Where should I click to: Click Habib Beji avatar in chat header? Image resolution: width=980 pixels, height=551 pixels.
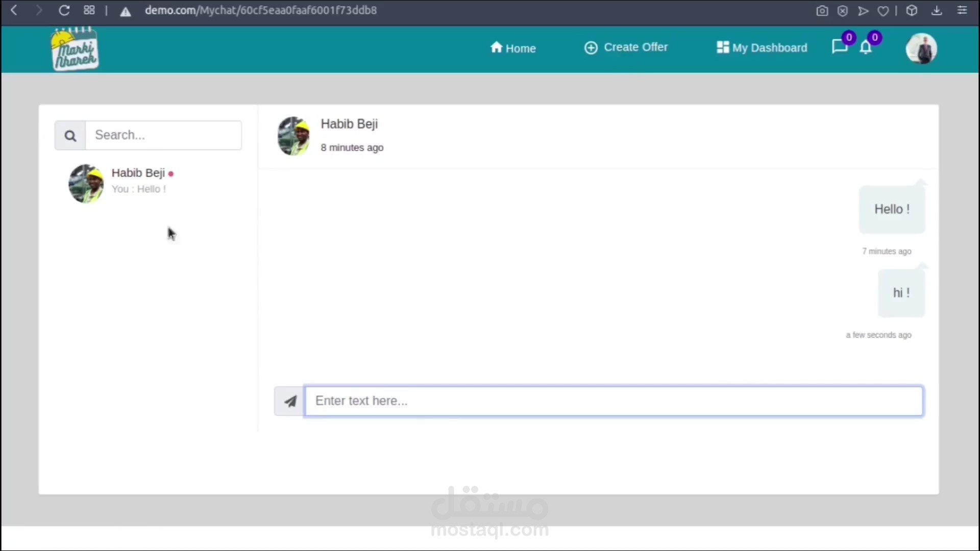(x=293, y=136)
